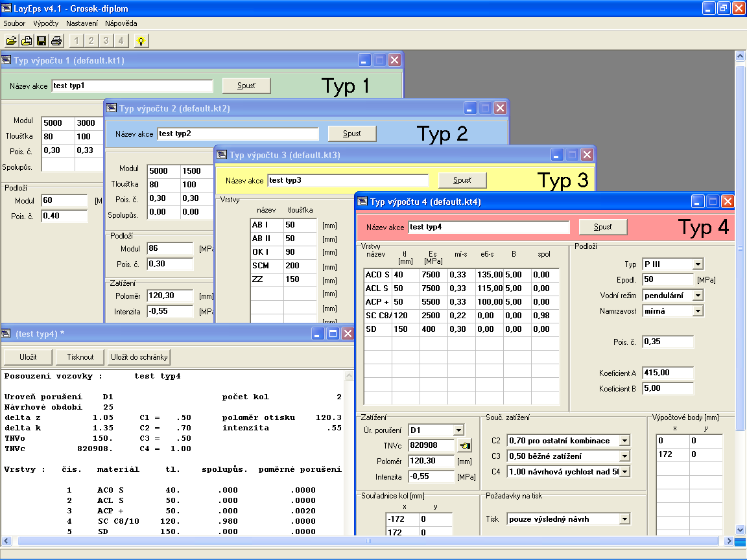
Task: Open the Nápověda menu
Action: coord(121,23)
